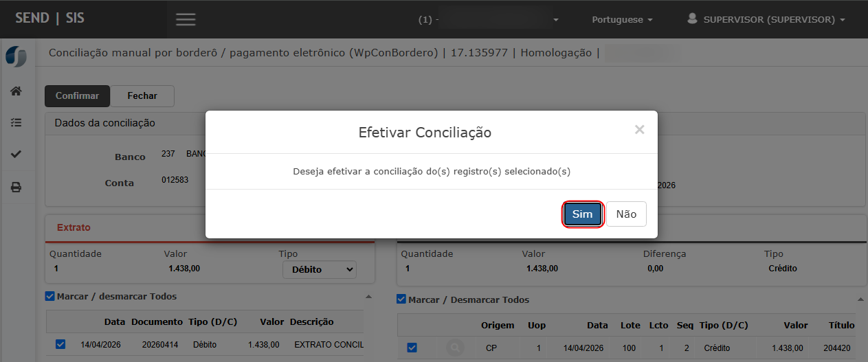Select the Extrato tab header

(74, 227)
